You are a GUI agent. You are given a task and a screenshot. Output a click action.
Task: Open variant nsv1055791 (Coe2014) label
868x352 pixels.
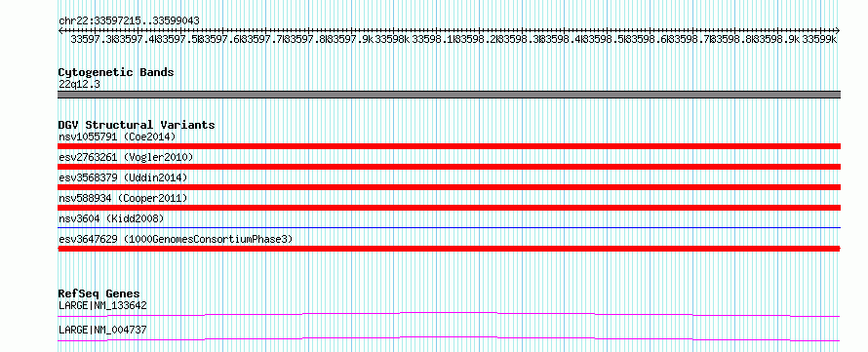pyautogui.click(x=117, y=137)
